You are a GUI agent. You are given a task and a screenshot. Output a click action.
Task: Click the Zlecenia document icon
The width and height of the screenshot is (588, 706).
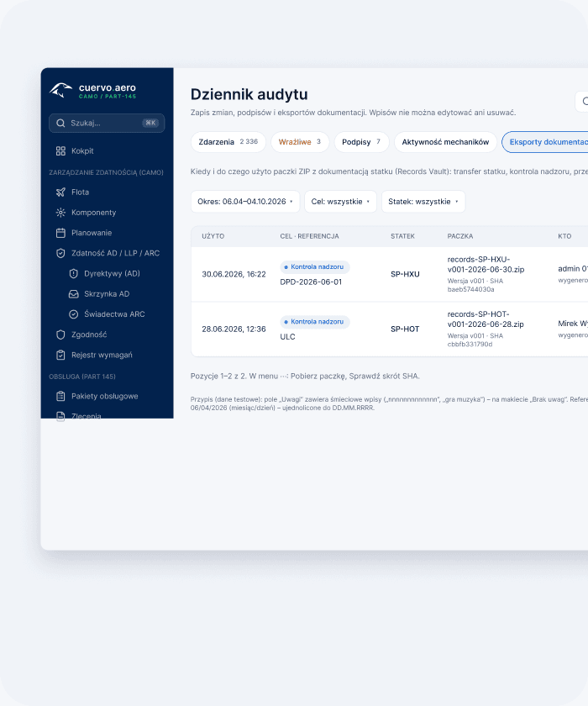click(x=60, y=415)
